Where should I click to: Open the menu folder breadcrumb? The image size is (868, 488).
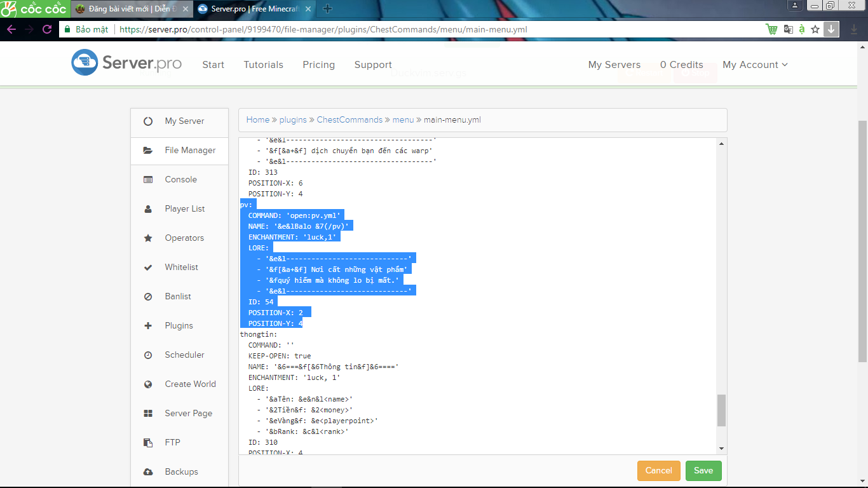pyautogui.click(x=403, y=119)
